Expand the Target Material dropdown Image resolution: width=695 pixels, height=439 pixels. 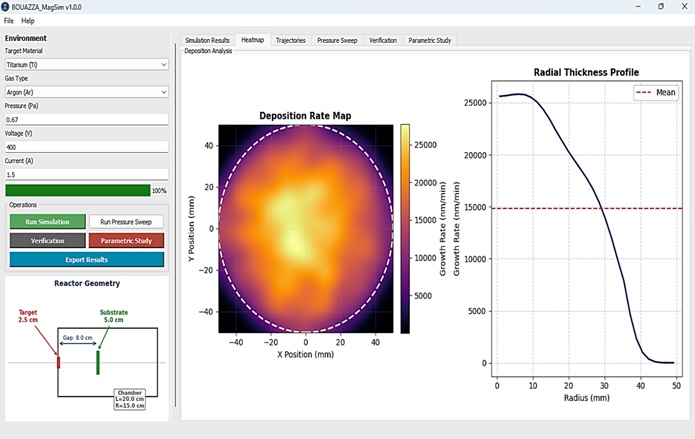tap(86, 65)
